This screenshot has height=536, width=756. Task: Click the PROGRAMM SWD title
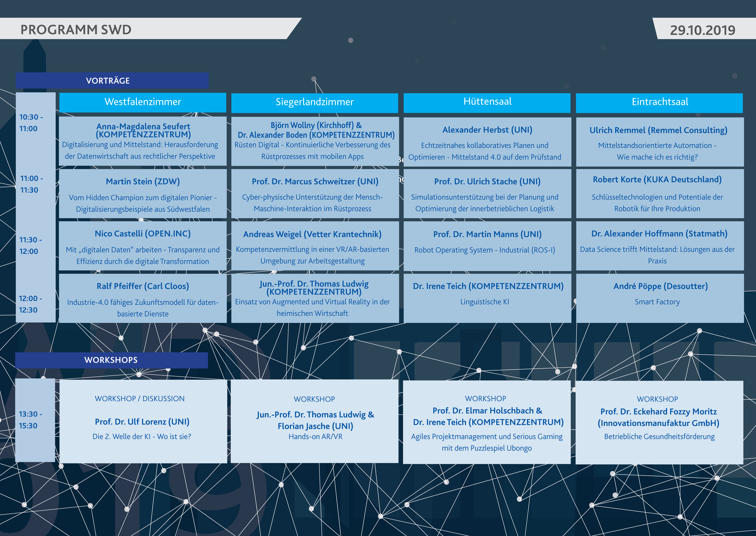click(x=76, y=30)
